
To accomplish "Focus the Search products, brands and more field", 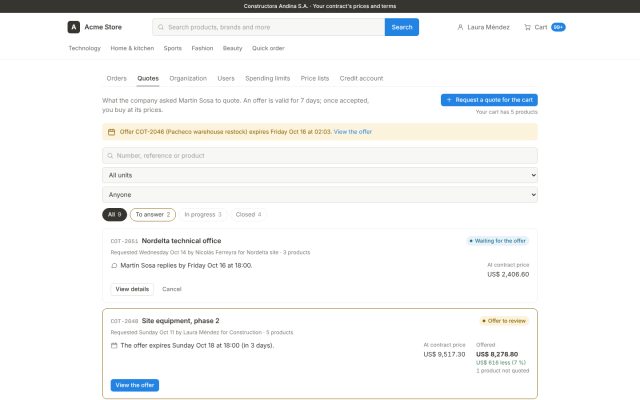I will 269,27.
